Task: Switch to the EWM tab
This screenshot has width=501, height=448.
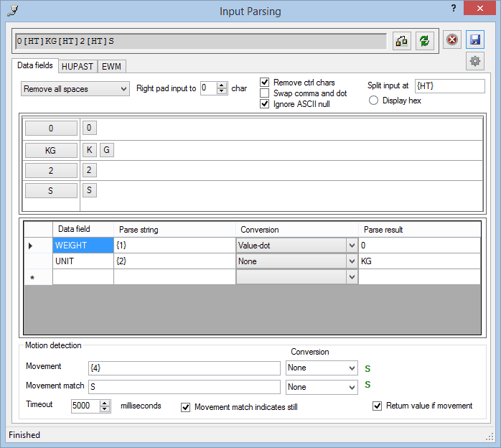Action: [111, 67]
